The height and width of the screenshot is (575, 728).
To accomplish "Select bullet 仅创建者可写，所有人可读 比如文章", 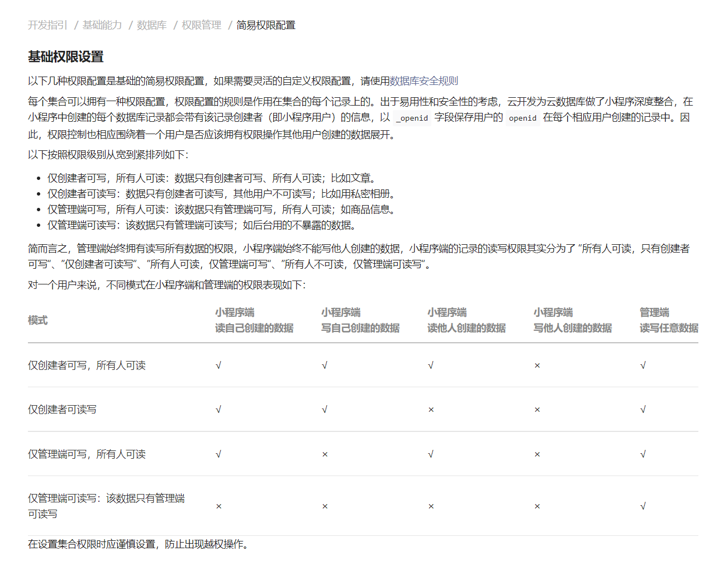I will click(x=213, y=178).
